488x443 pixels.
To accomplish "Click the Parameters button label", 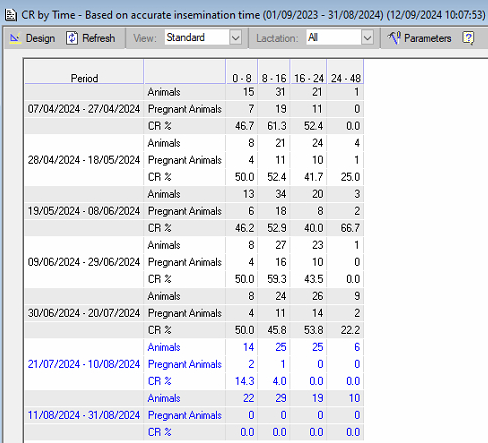I will point(428,38).
